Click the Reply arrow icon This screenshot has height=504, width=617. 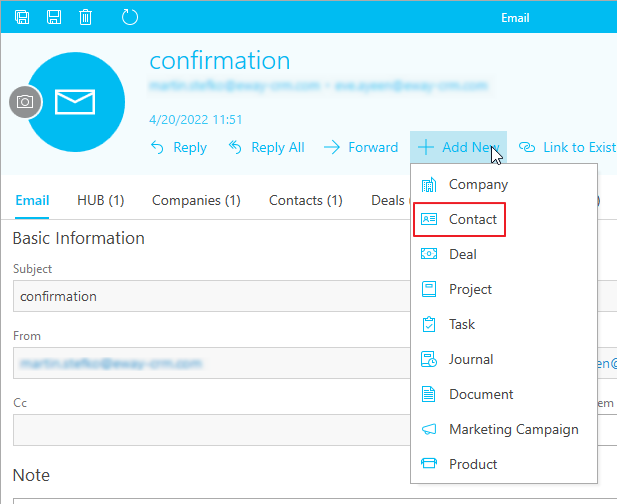coord(157,148)
